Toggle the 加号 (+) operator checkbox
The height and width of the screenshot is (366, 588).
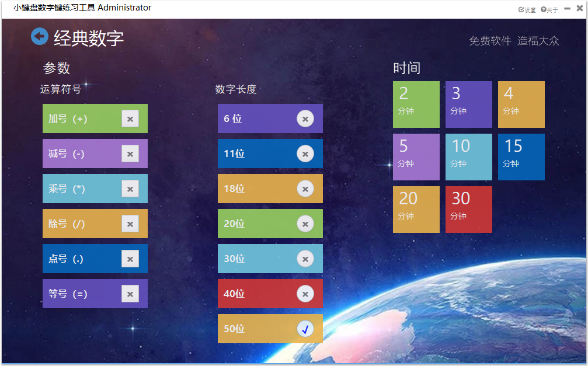click(x=130, y=119)
